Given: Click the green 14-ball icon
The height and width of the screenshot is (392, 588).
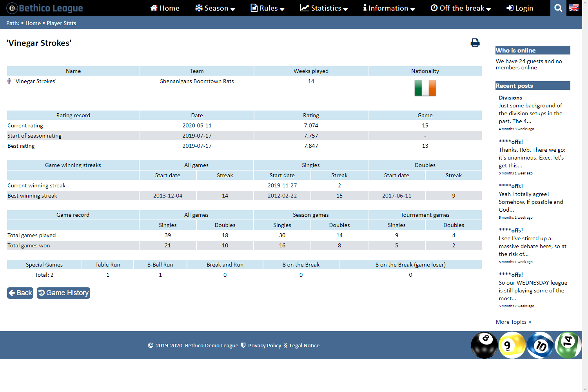Looking at the screenshot, I should (x=568, y=345).
